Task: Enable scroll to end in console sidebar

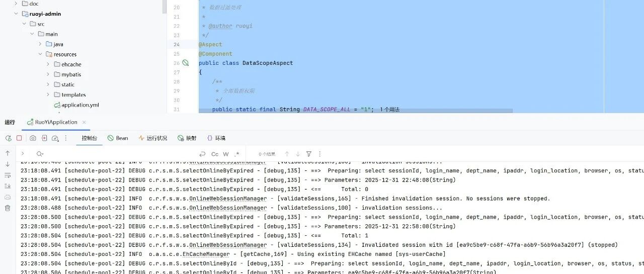Action: tap(8, 186)
